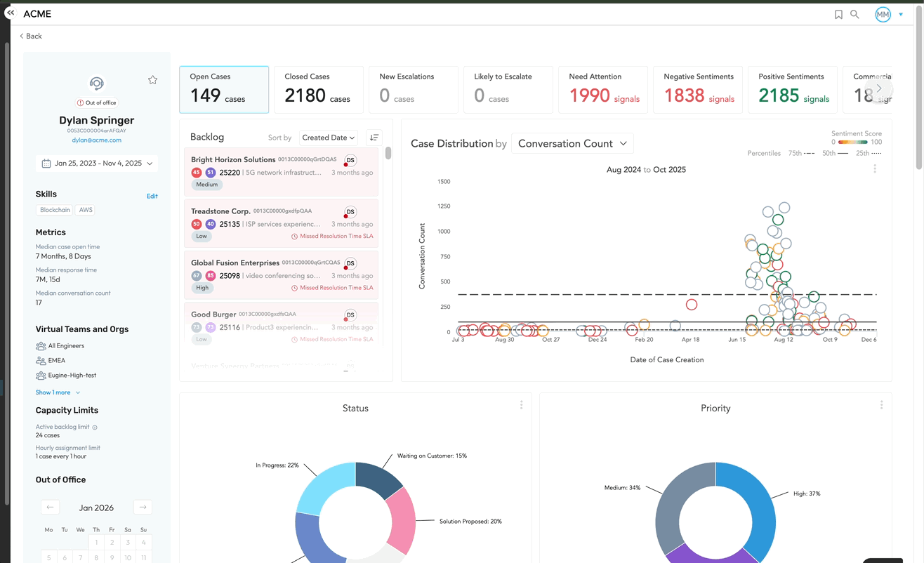Go back using the Back link
Image resolution: width=924 pixels, height=563 pixels.
pos(31,36)
